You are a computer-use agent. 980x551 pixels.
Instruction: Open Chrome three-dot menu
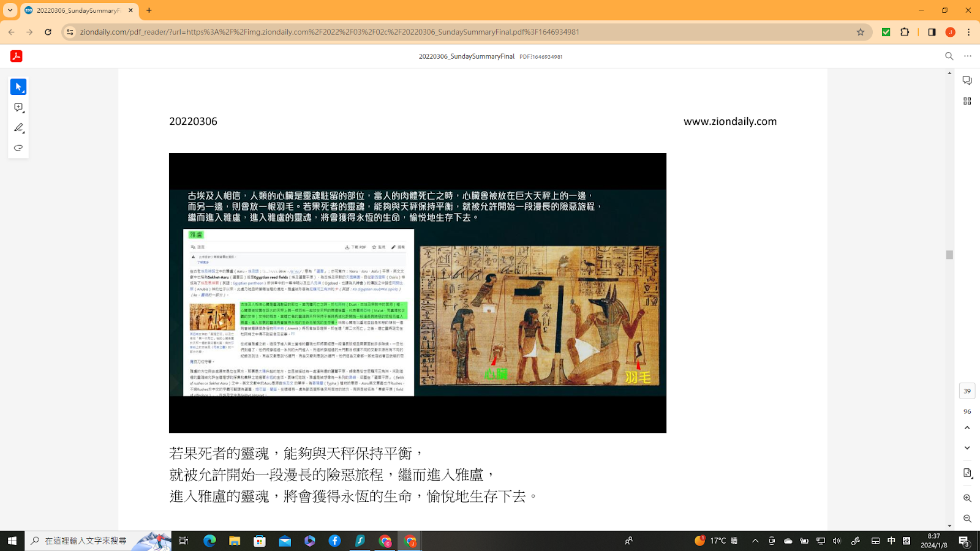968,32
